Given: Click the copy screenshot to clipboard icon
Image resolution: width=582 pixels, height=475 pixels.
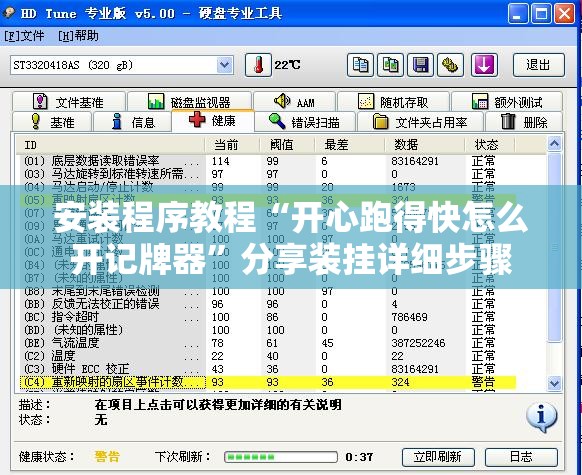Looking at the screenshot, I should (390, 65).
